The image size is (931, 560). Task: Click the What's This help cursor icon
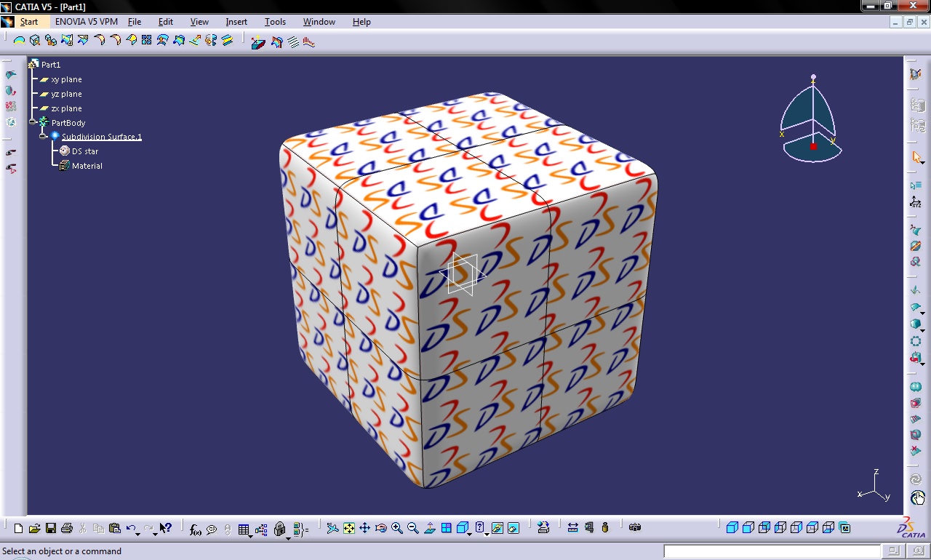(x=166, y=528)
